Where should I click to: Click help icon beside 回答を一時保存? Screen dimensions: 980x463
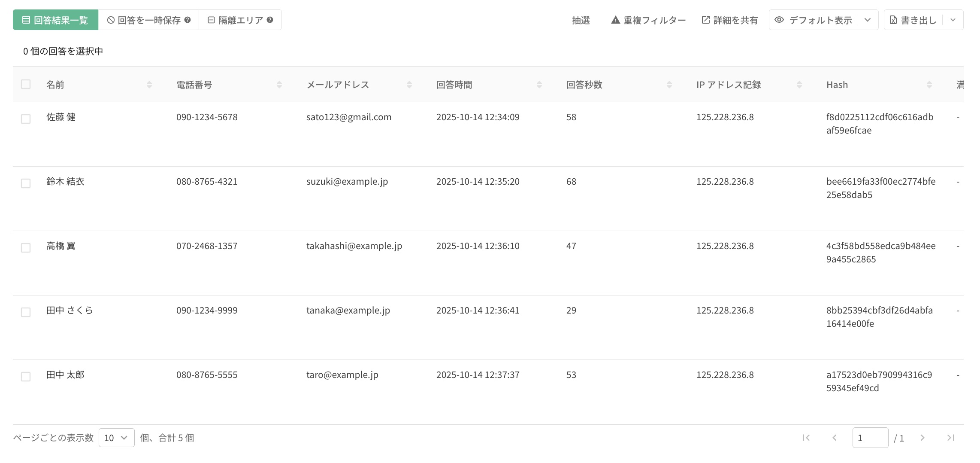188,20
